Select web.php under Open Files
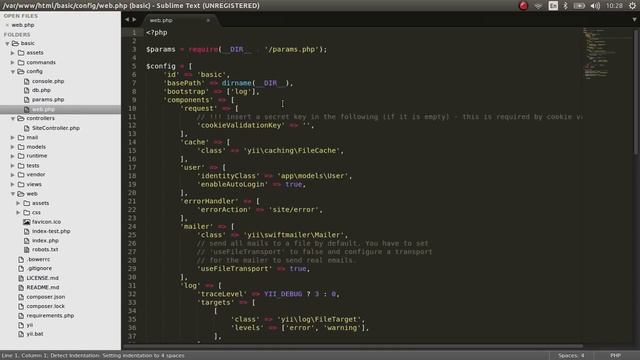 [23, 25]
